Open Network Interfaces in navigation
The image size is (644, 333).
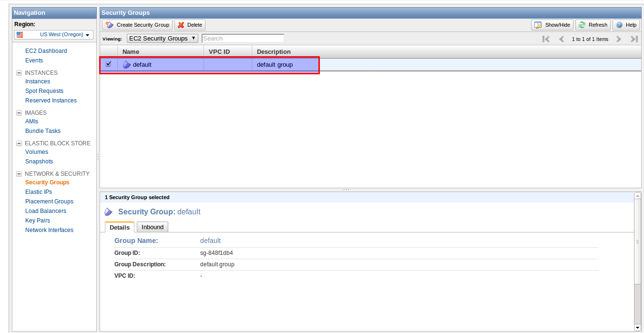coord(49,230)
